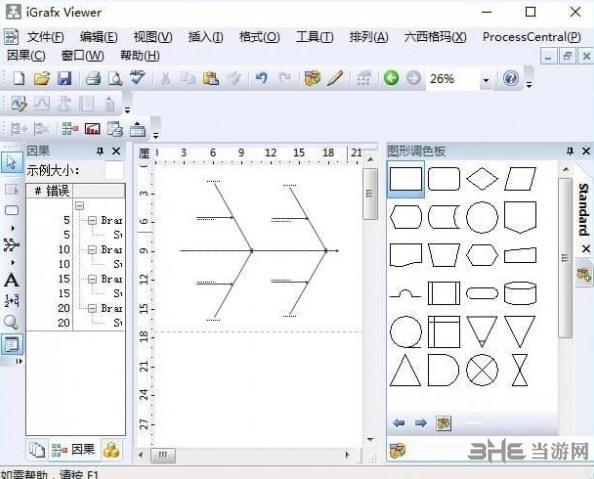Viewport: 594px width, 479px height.
Task: Pick the diamond decision shape in the palette
Action: 482,178
